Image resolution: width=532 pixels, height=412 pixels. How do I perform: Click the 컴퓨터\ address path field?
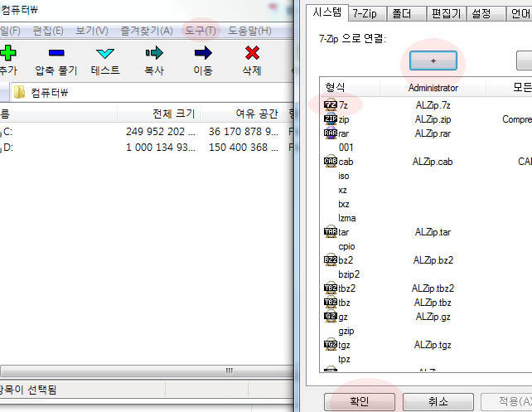tap(152, 92)
